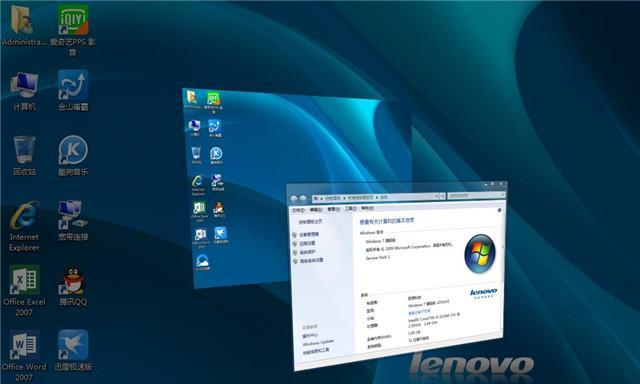Open the large 回收站 recycle bin icon
The width and height of the screenshot is (640, 384).
[x=24, y=156]
